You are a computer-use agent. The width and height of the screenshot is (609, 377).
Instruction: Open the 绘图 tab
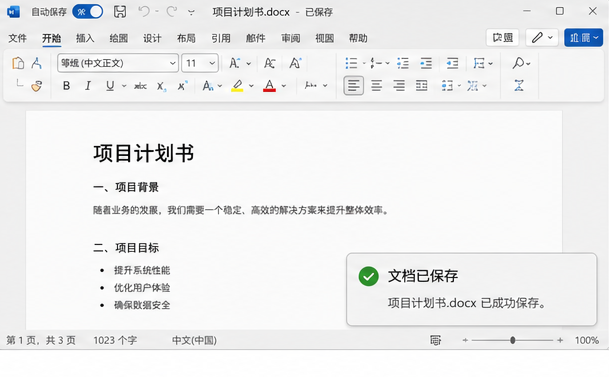coord(118,38)
